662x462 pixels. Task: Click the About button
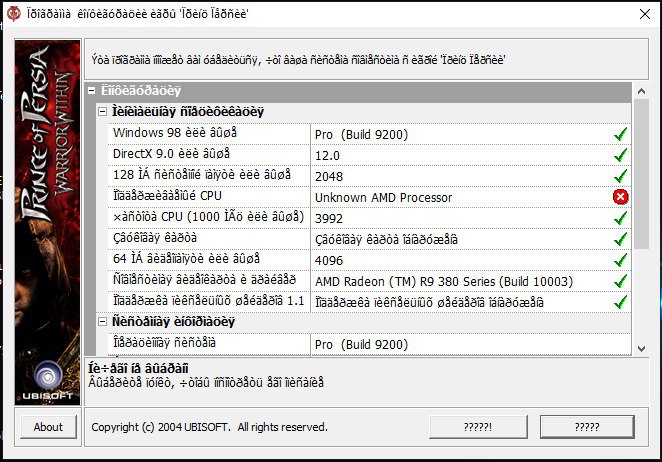click(x=48, y=427)
